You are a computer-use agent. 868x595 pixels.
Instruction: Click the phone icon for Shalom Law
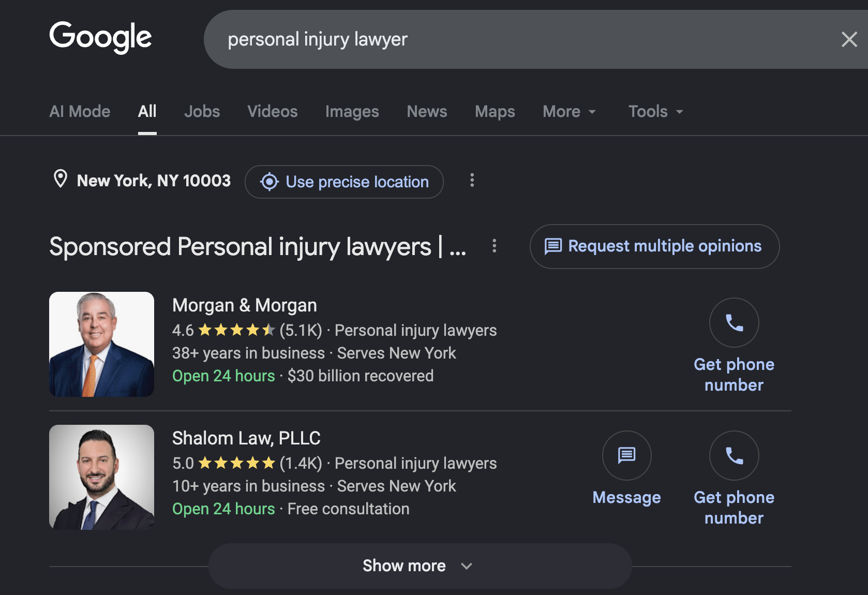[734, 455]
